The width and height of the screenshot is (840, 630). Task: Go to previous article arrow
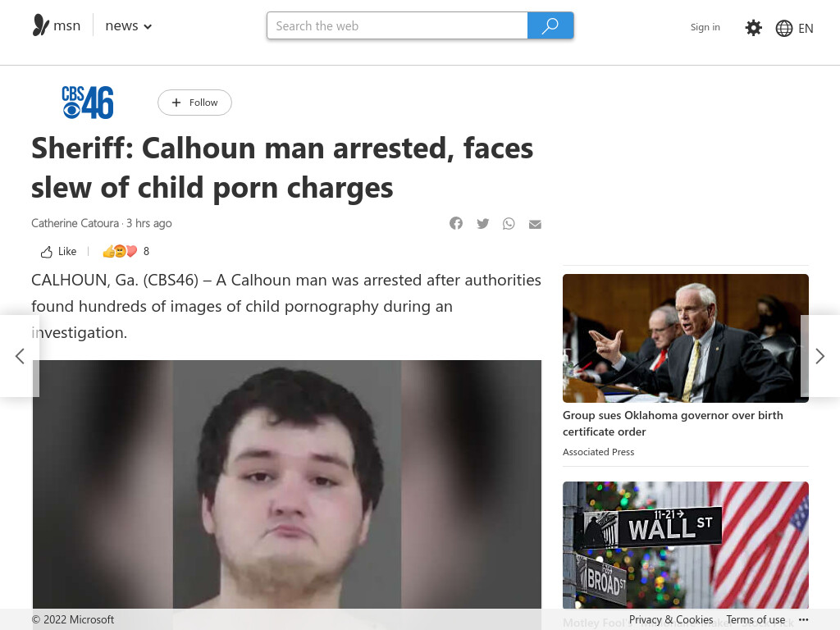pyautogui.click(x=20, y=356)
